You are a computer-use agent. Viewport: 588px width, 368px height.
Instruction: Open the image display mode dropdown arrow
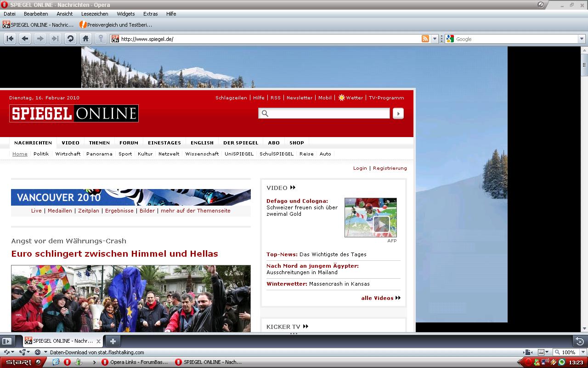tap(547, 352)
